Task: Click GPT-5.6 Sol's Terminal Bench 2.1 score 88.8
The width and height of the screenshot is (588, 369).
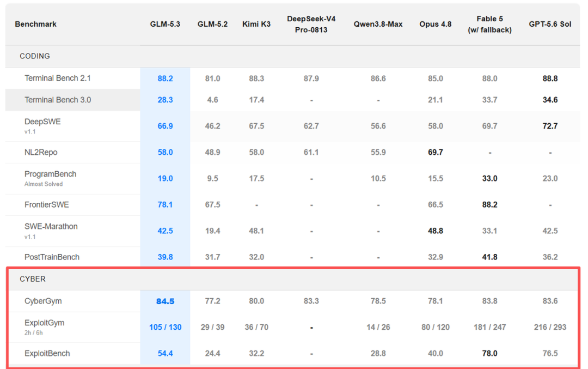Action: point(550,78)
